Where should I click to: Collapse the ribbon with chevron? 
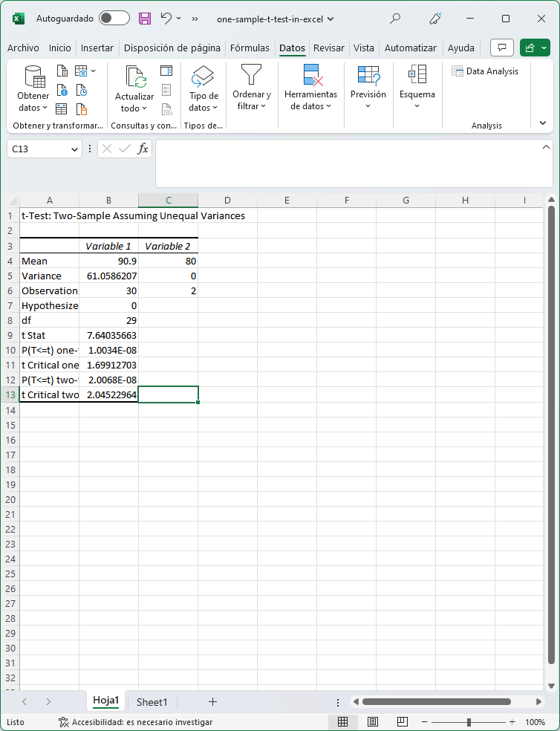543,123
